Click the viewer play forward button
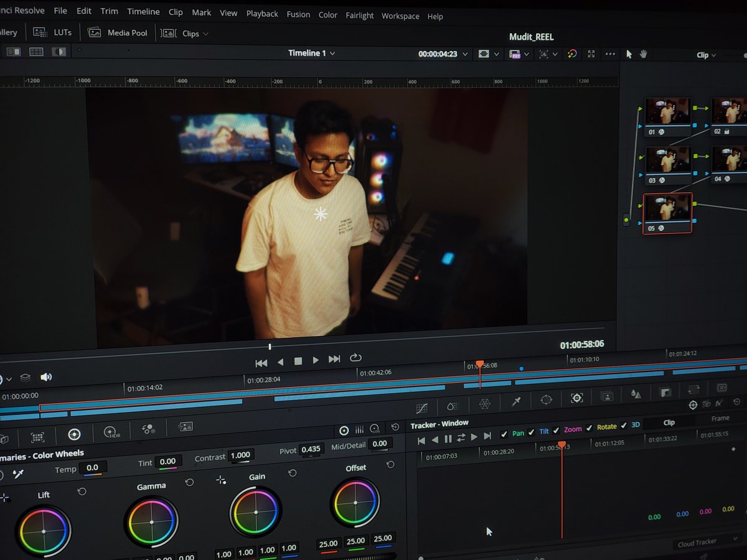The height and width of the screenshot is (560, 747). (316, 360)
